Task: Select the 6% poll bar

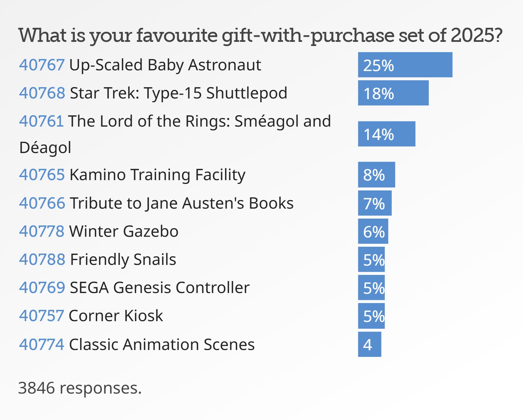Action: pyautogui.click(x=373, y=231)
